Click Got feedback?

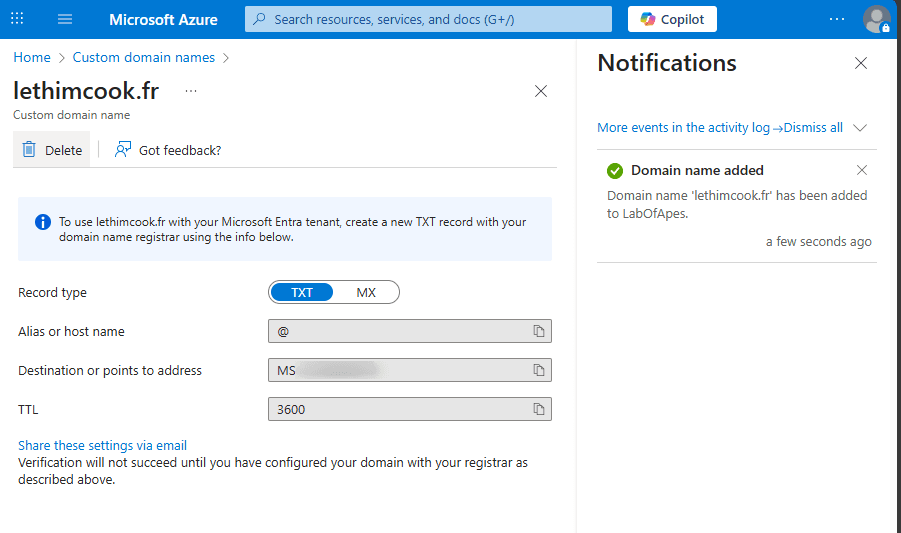[x=168, y=150]
